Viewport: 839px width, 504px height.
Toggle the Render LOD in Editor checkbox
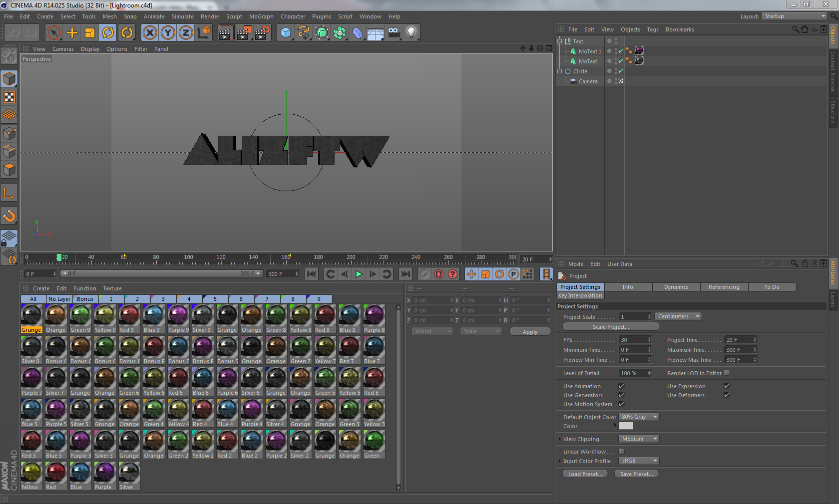(x=727, y=373)
